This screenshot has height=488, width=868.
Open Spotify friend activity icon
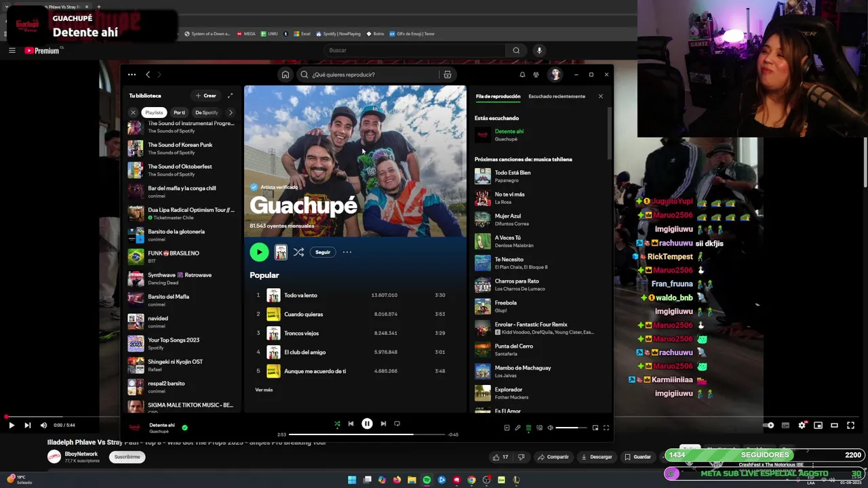(536, 75)
